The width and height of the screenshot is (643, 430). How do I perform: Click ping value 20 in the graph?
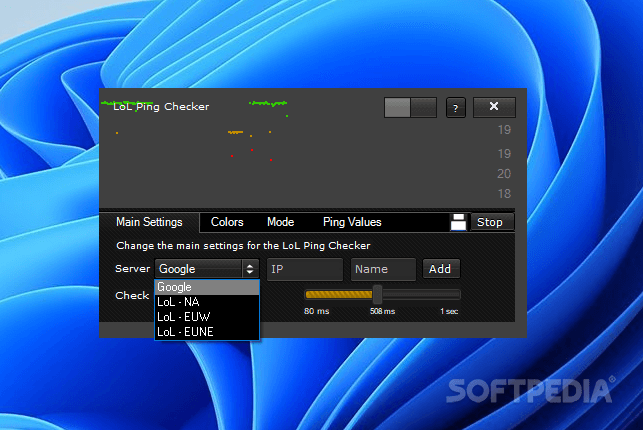[x=504, y=174]
